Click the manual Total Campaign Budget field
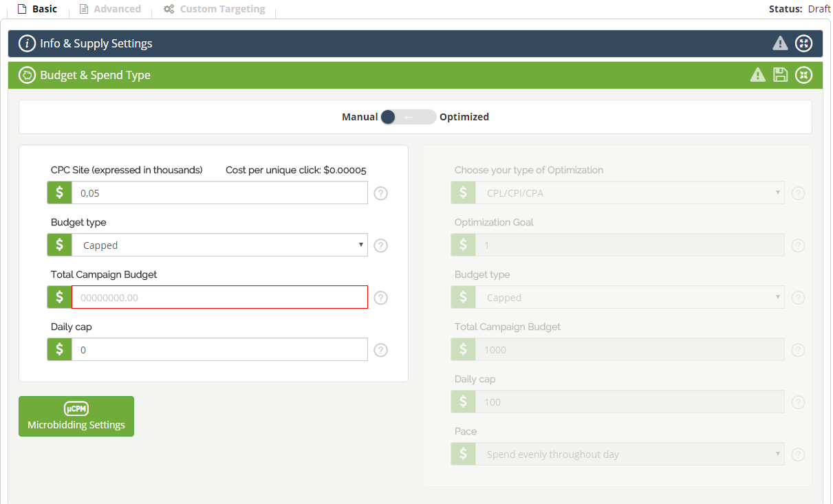 (219, 298)
